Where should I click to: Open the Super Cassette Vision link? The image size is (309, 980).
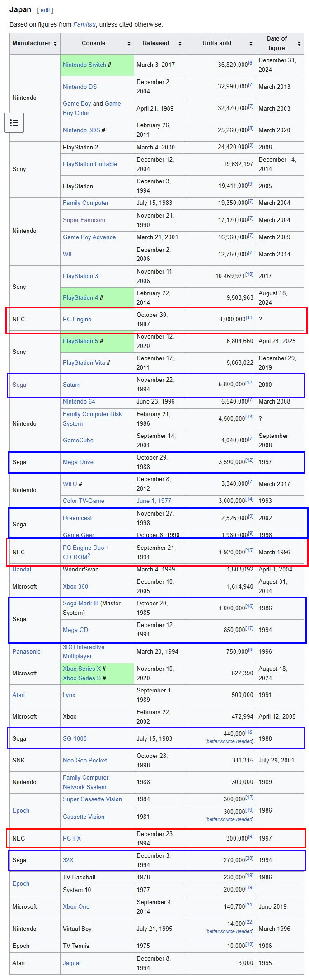pyautogui.click(x=92, y=799)
